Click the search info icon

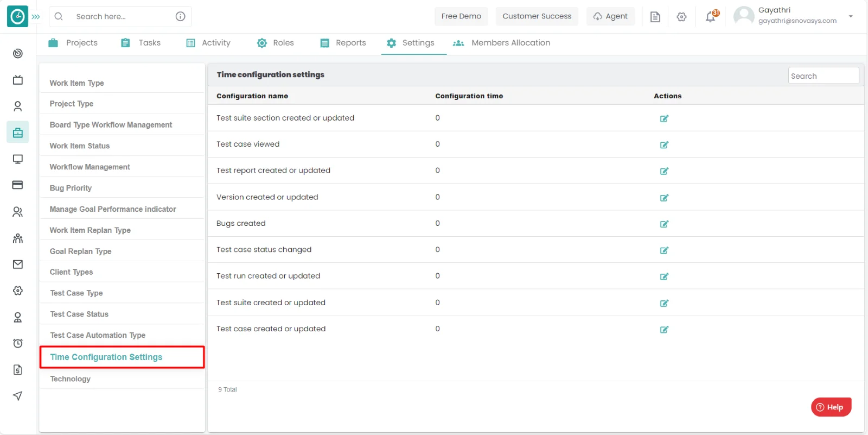181,16
